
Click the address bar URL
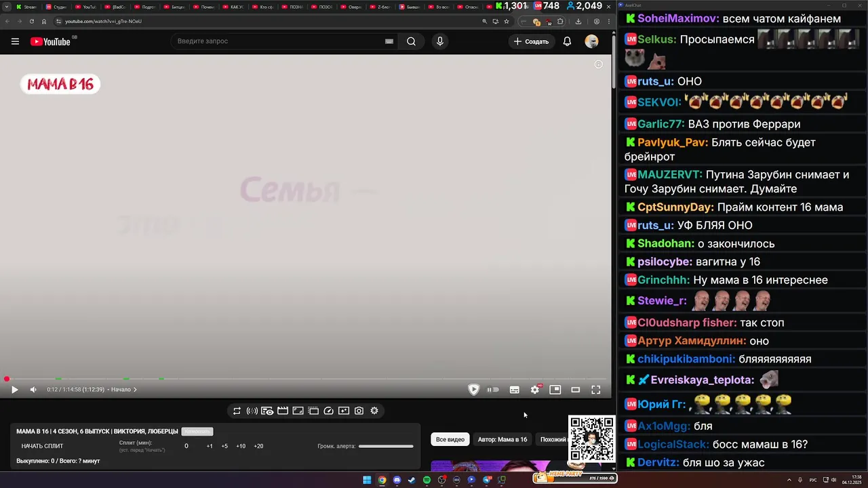point(103,21)
